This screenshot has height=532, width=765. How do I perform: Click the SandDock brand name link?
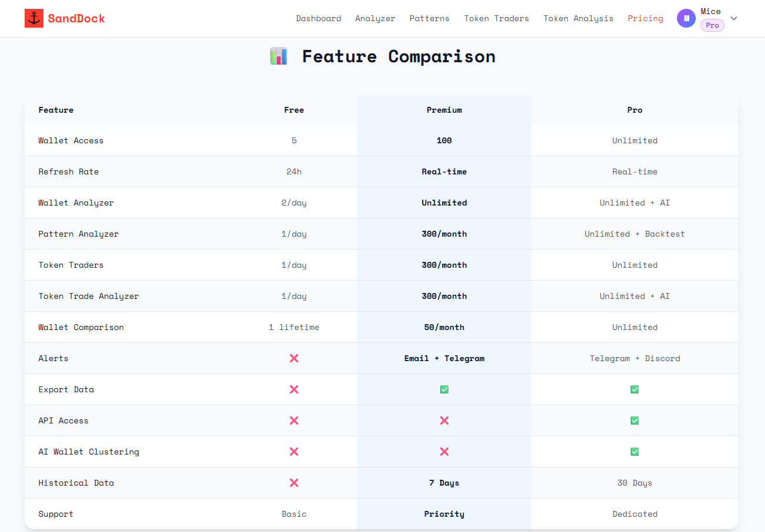click(x=76, y=18)
